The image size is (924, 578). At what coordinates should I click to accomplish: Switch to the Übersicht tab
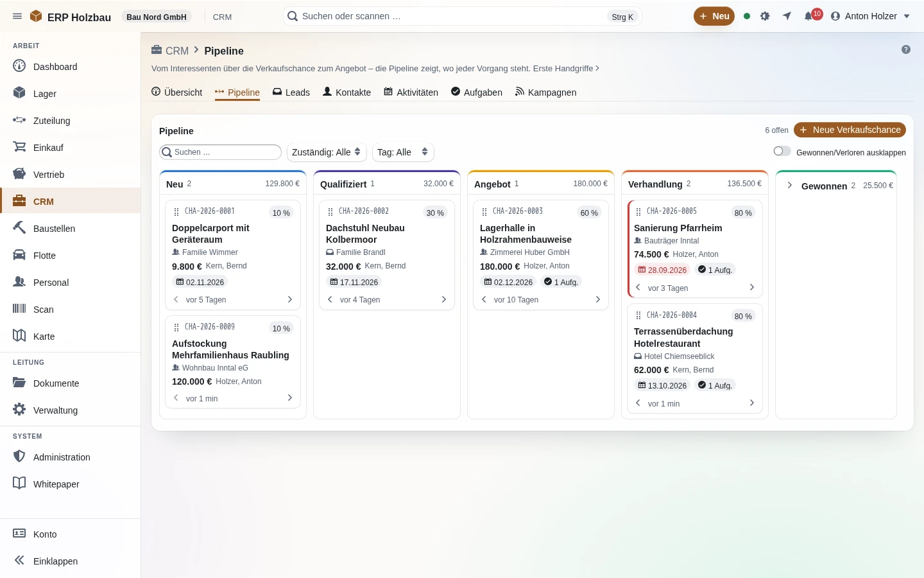(x=176, y=92)
